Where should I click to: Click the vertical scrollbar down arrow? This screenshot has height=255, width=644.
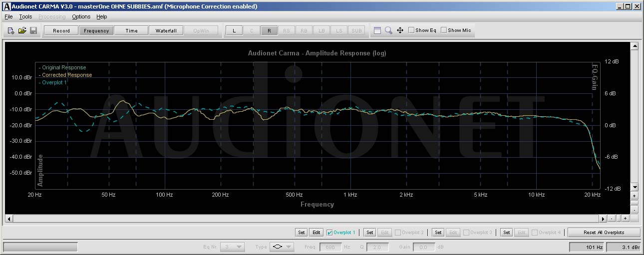[635, 187]
